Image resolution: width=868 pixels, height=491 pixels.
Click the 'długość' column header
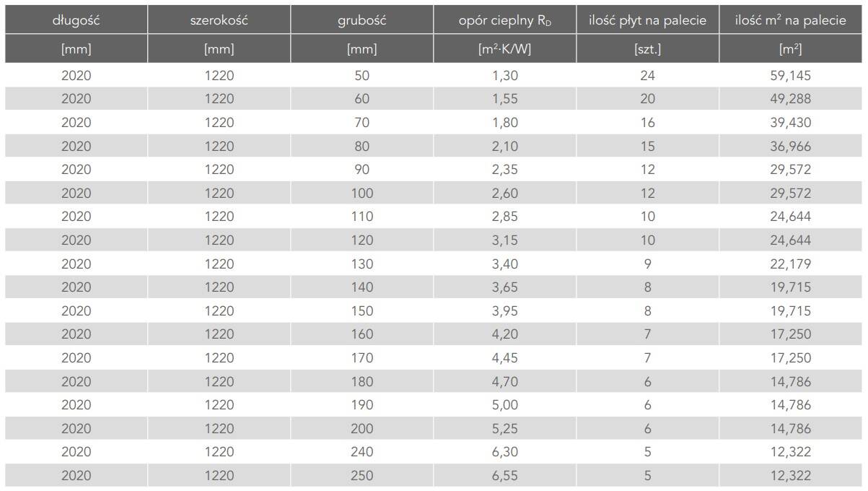(76, 20)
